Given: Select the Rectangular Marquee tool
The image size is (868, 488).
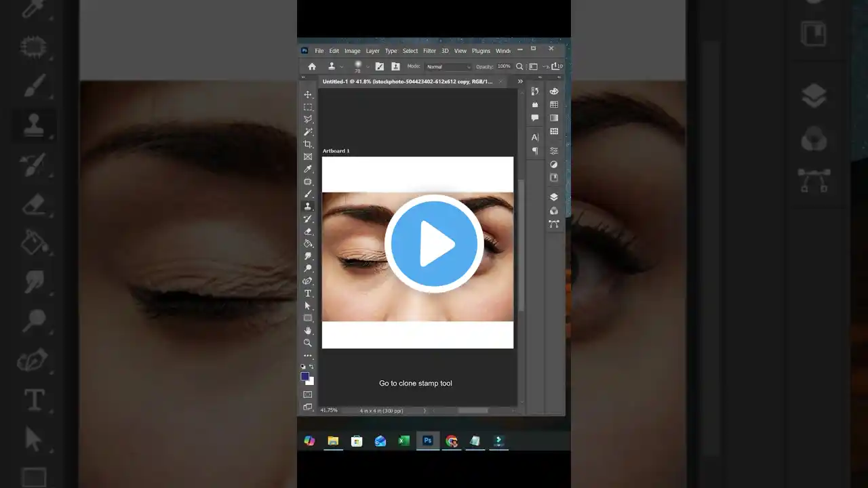Looking at the screenshot, I should coord(308,107).
